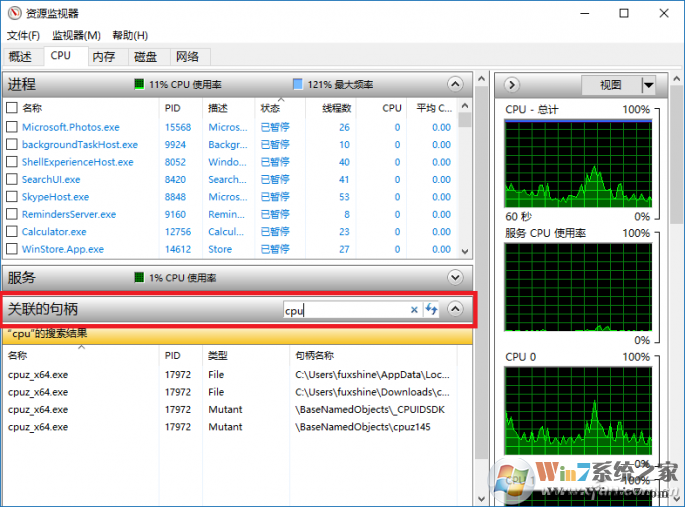
Task: Toggle the select-all checkbox beside 名称
Action: (x=12, y=108)
